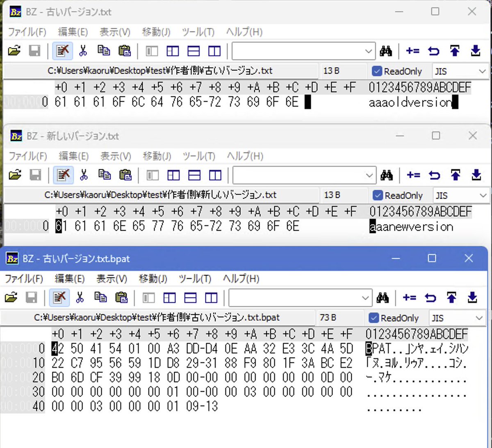
Task: Click horizontal split view icon in 新しいバージョン.txt window
Action: coord(194,175)
